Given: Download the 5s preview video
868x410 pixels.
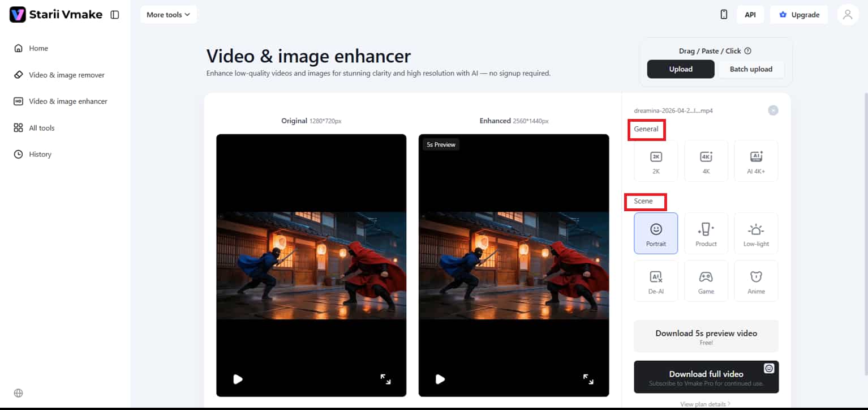Looking at the screenshot, I should point(706,336).
